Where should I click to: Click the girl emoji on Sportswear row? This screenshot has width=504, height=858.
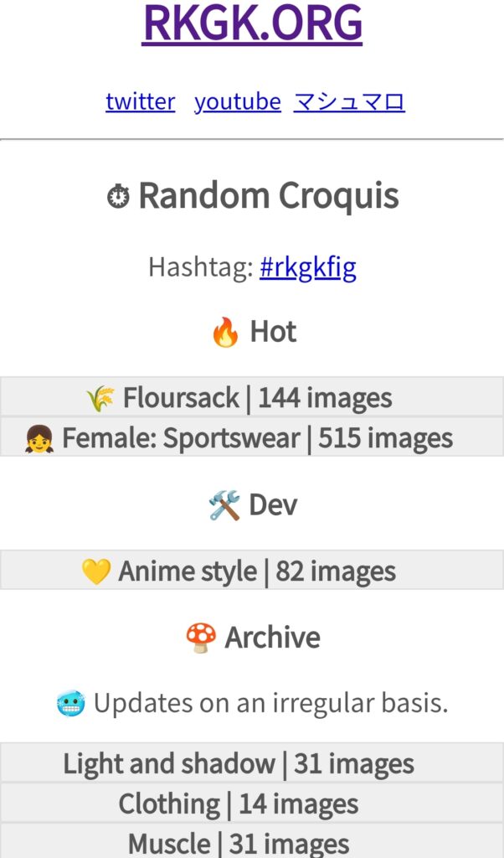coord(39,439)
